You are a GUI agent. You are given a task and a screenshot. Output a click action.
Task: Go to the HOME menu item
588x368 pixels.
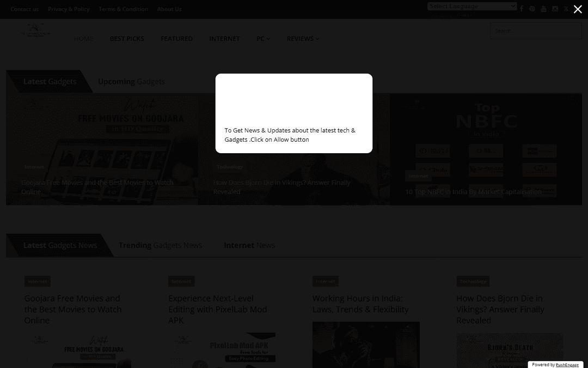point(83,39)
